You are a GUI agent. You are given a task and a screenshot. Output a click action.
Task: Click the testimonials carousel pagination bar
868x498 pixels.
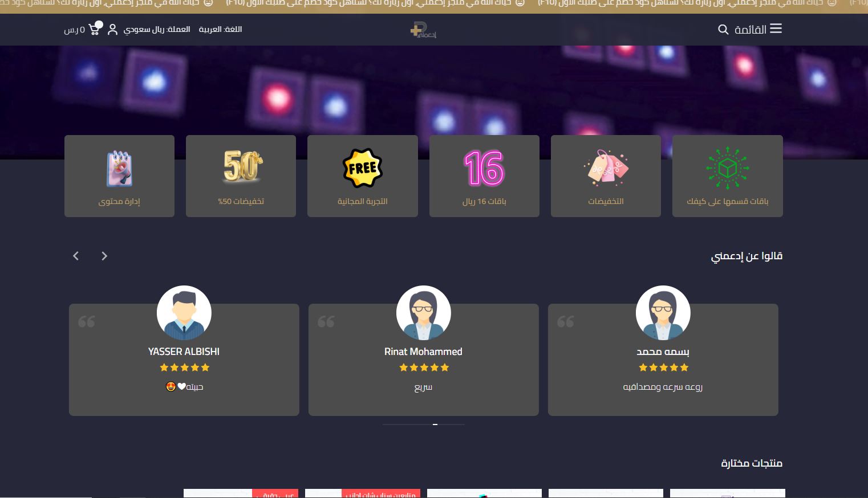[423, 424]
